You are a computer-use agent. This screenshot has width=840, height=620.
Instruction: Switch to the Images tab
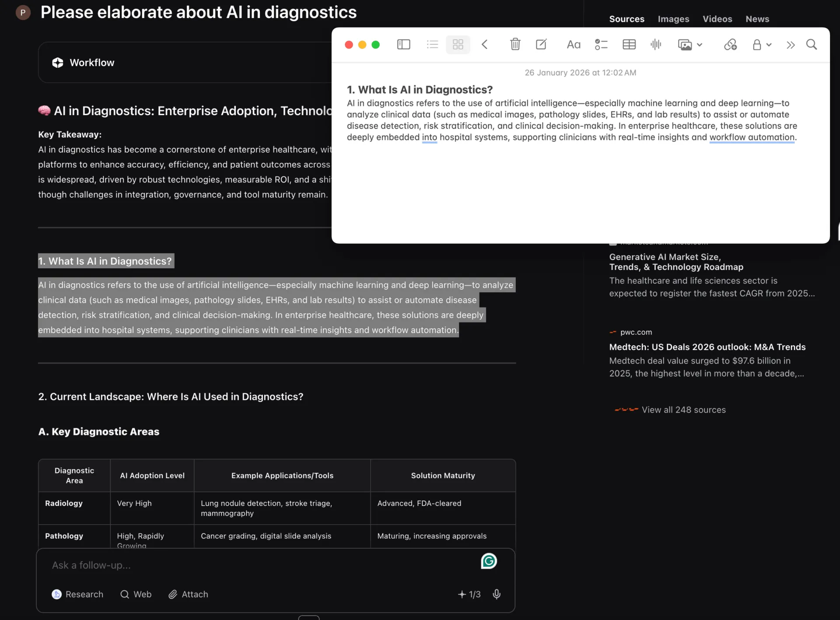[673, 19]
